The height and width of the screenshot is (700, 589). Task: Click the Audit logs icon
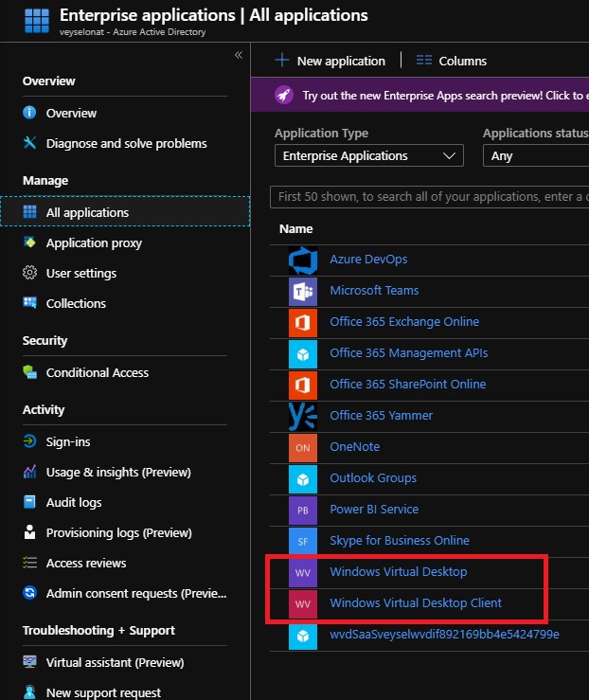29,502
